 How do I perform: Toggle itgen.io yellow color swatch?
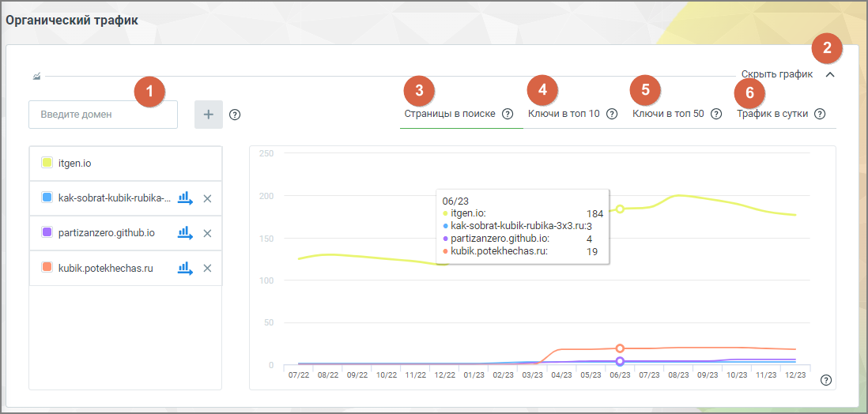(x=47, y=163)
